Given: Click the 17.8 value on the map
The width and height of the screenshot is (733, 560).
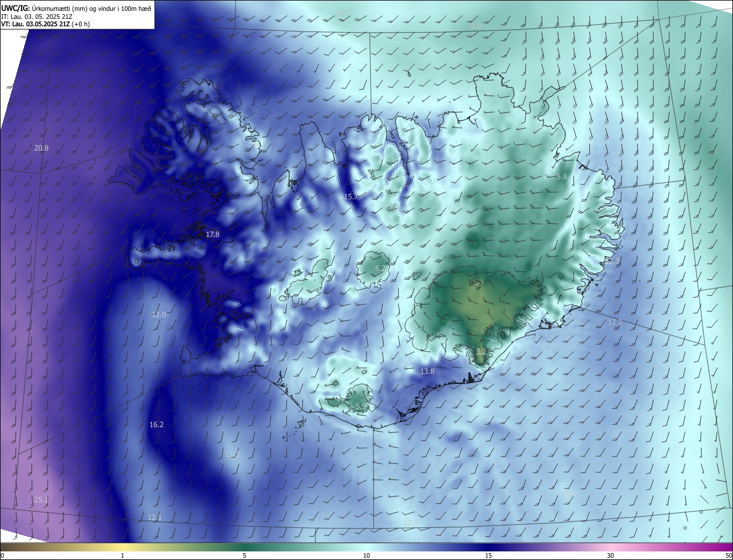Looking at the screenshot, I should click(x=212, y=234).
